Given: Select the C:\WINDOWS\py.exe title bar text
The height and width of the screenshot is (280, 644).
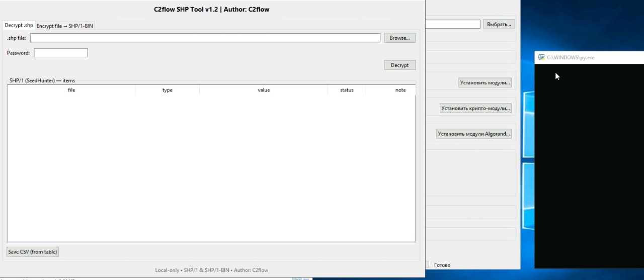Looking at the screenshot, I should [x=571, y=58].
